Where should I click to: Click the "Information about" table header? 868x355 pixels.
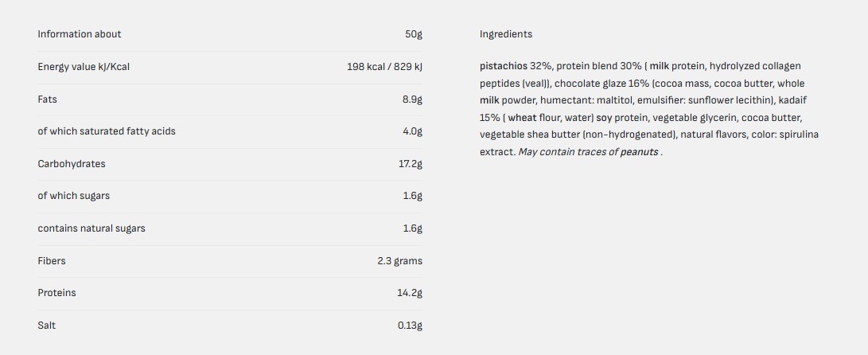click(80, 34)
